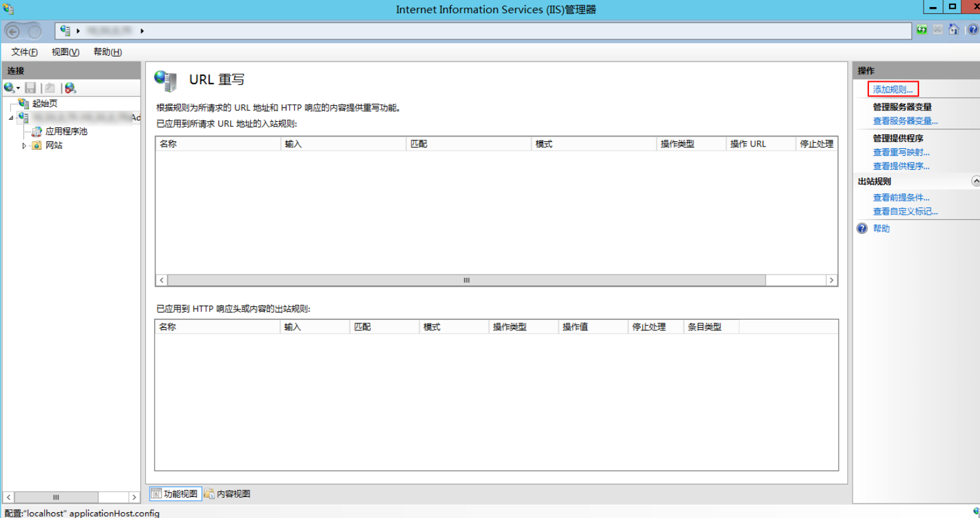Screen dimensions: 980x518
Task: Click the 内容视图 content view icon
Action: [209, 493]
